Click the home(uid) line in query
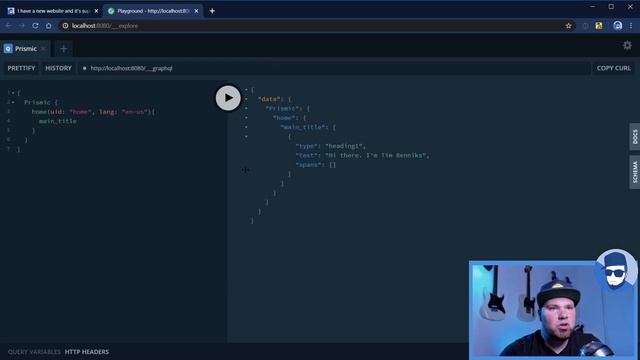The width and height of the screenshot is (640, 360). click(x=93, y=112)
